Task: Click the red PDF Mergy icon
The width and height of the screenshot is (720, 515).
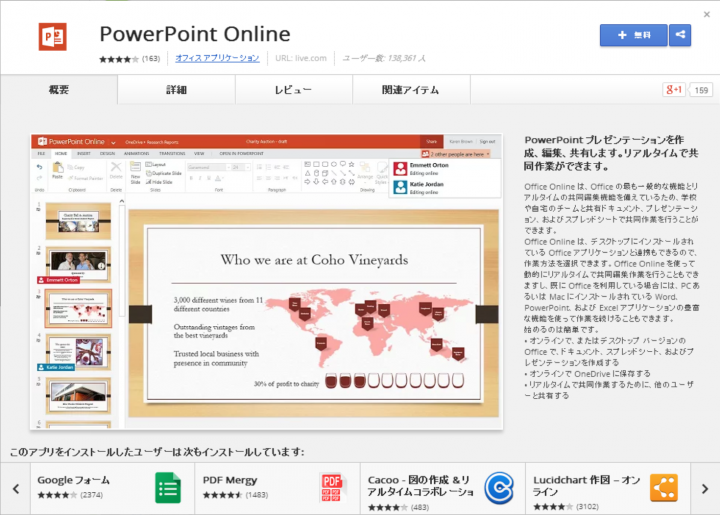Action: pyautogui.click(x=332, y=487)
